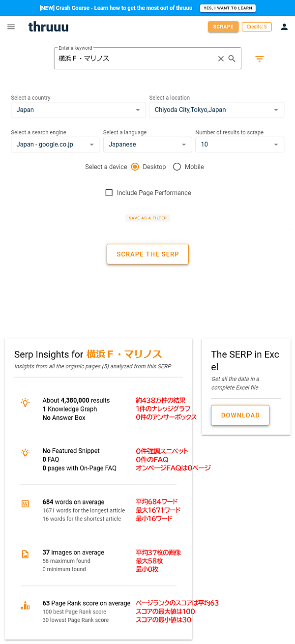The height and width of the screenshot is (644, 295).
Task: Download the SERP Excel file
Action: tap(240, 415)
